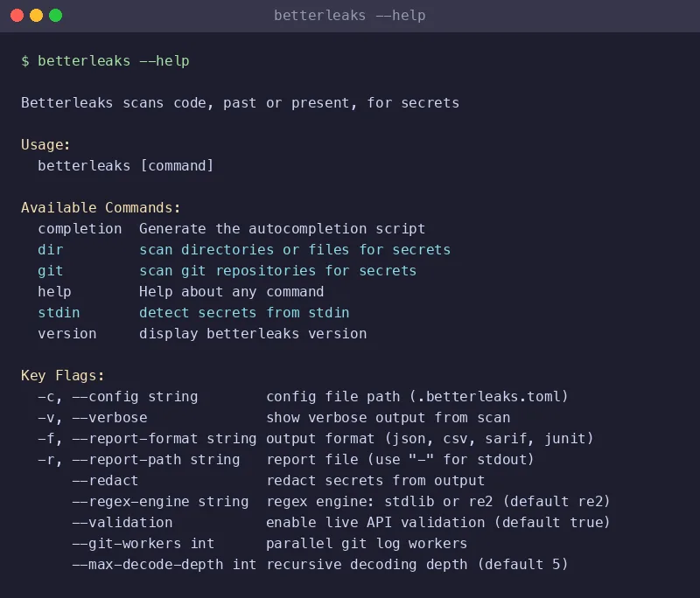Viewport: 700px width, 598px height.
Task: Select the 'dir' command in Available Commands
Action: pos(50,249)
